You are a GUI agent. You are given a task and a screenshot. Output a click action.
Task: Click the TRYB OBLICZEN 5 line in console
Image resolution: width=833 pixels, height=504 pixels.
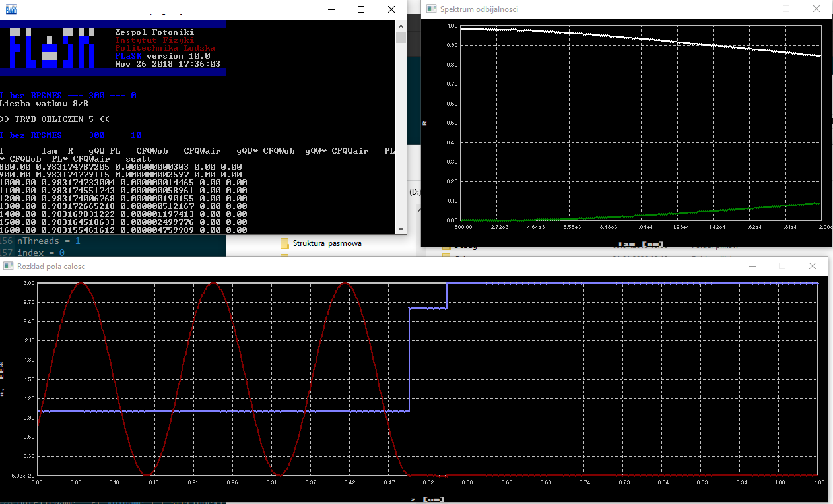pos(54,119)
